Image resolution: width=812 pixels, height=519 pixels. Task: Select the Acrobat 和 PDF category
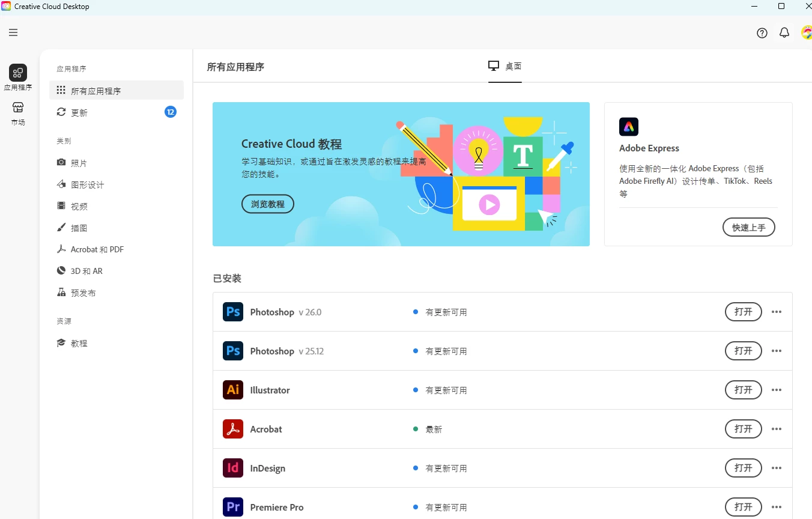click(117, 249)
